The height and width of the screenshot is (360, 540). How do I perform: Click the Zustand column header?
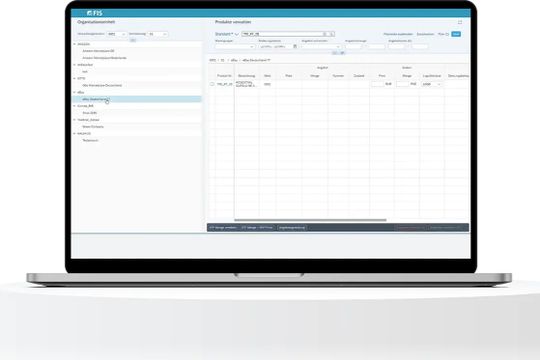click(x=359, y=76)
